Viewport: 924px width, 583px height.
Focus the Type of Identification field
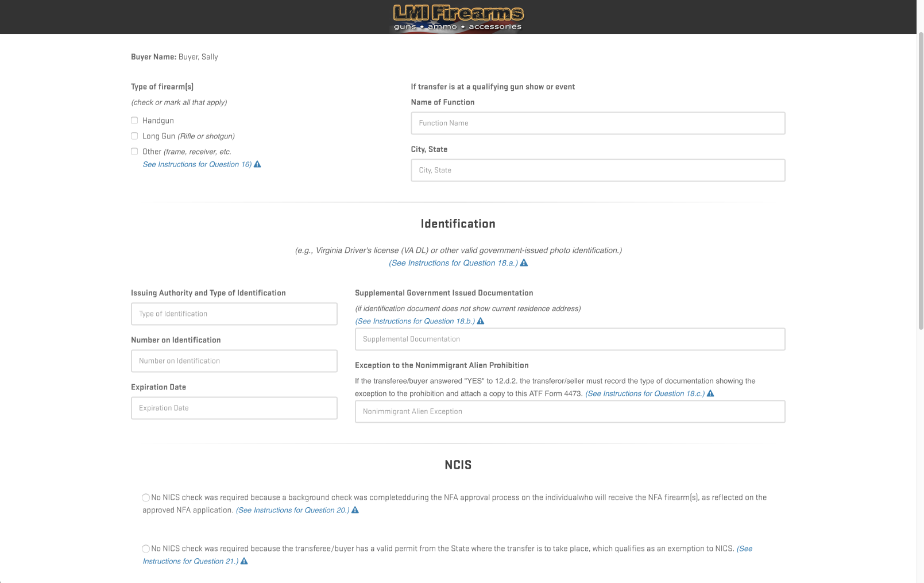point(234,314)
